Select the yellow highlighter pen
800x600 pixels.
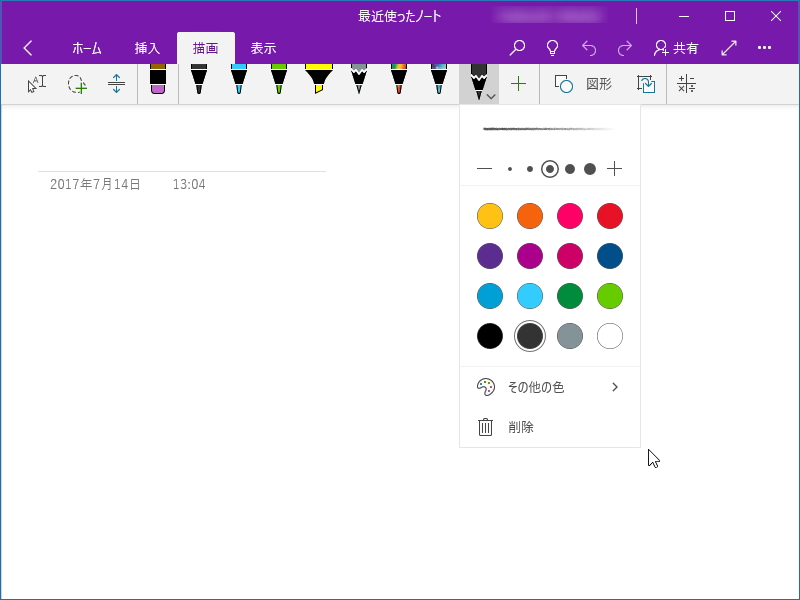click(x=320, y=83)
